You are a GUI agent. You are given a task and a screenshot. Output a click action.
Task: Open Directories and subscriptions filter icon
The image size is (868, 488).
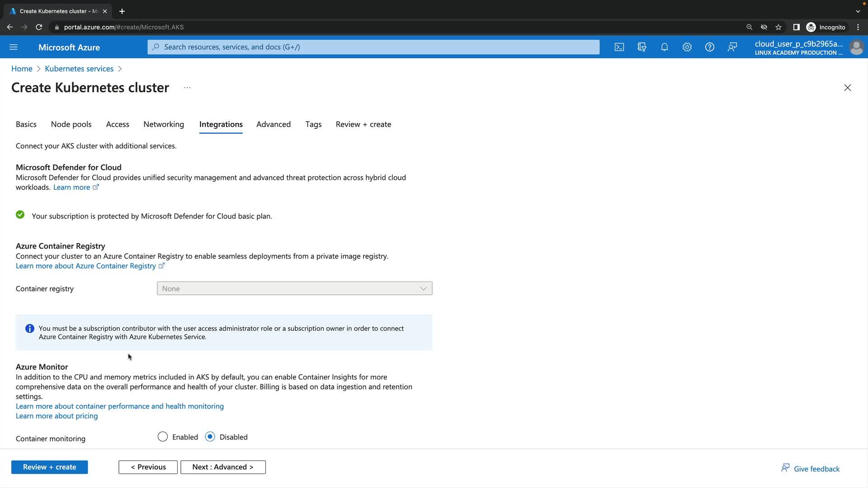pyautogui.click(x=642, y=47)
